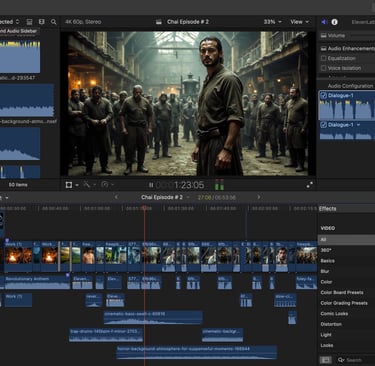Expand the retime speedometer dropdown arrow
Screen dimensions: 375x366
tap(112, 185)
